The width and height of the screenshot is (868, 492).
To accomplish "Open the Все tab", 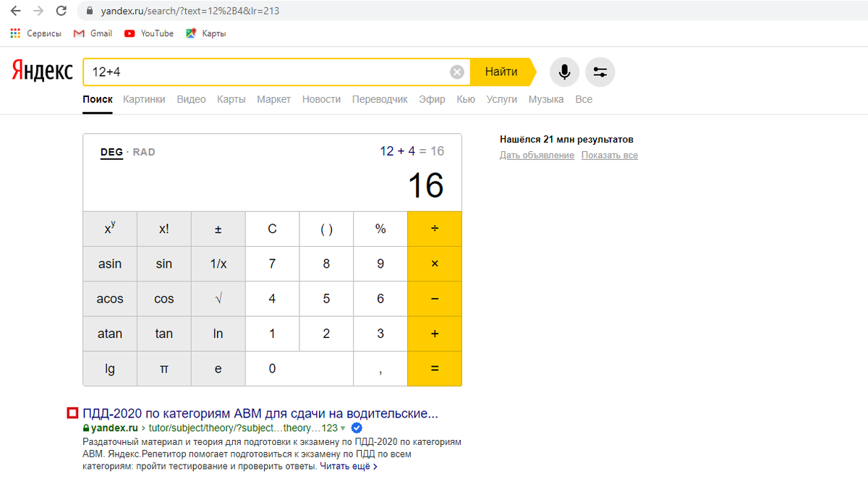I will click(584, 99).
